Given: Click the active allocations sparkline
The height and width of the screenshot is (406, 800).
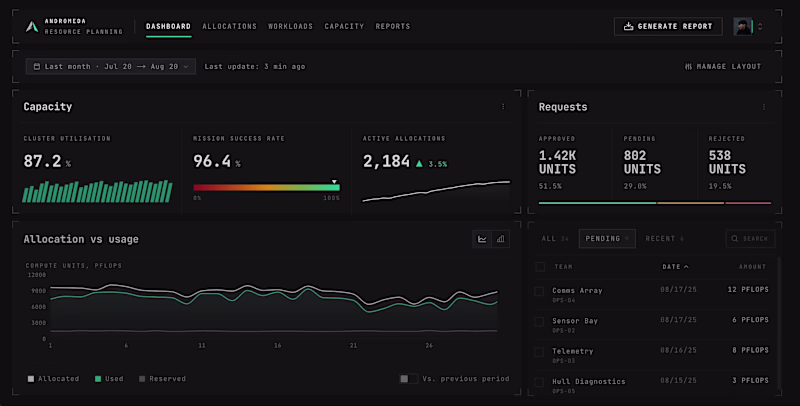Looking at the screenshot, I should [436, 191].
